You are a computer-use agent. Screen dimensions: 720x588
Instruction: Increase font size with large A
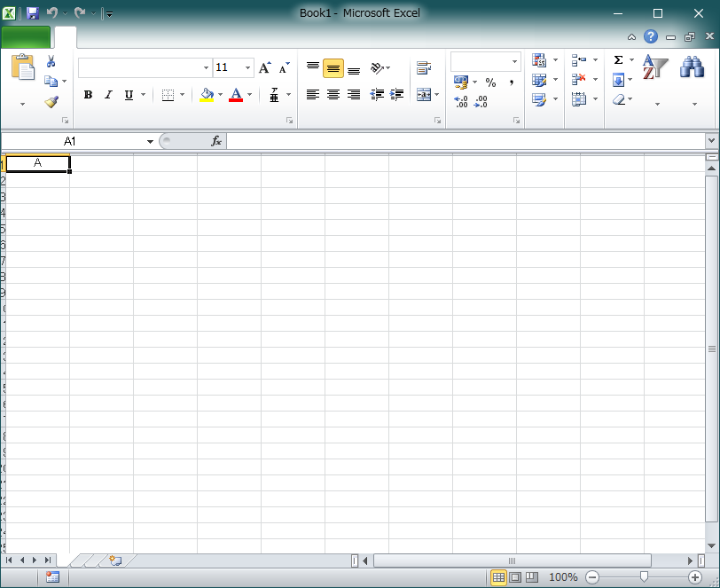coord(265,68)
